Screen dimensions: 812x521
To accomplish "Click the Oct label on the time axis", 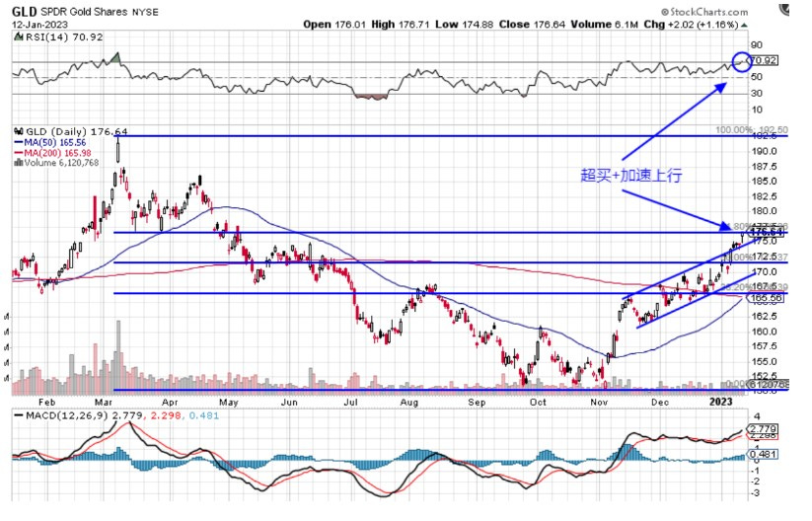I will coord(538,403).
